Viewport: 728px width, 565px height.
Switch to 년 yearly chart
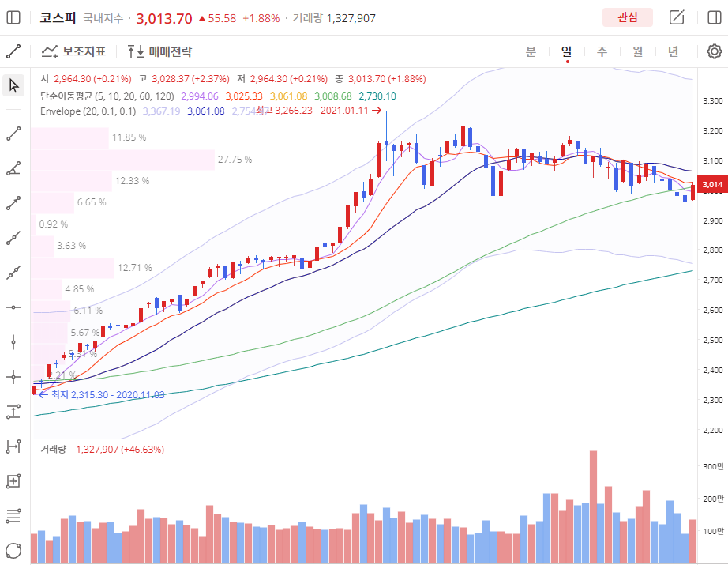(x=674, y=51)
